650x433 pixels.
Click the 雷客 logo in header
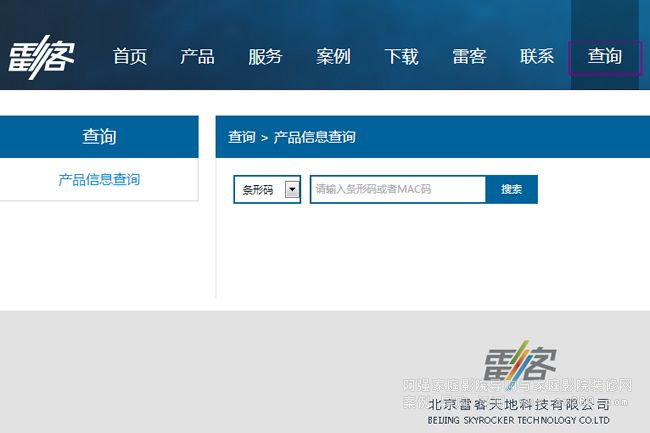click(x=42, y=56)
